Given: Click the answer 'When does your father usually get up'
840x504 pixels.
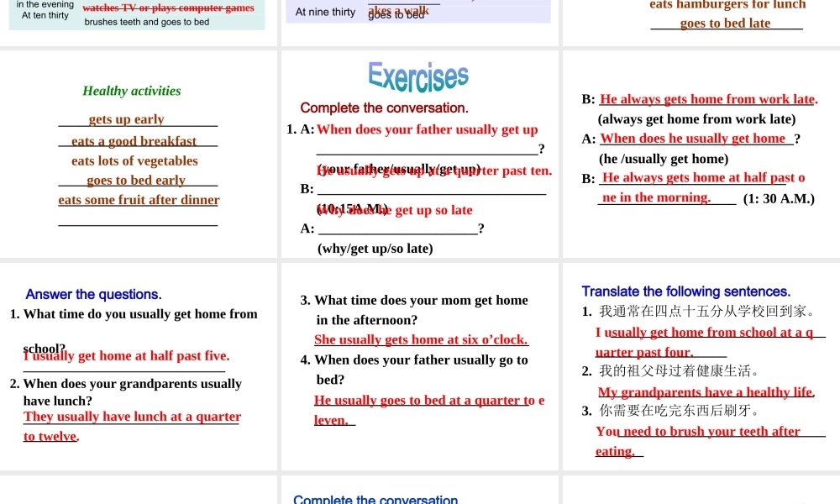Looking at the screenshot, I should tap(427, 129).
